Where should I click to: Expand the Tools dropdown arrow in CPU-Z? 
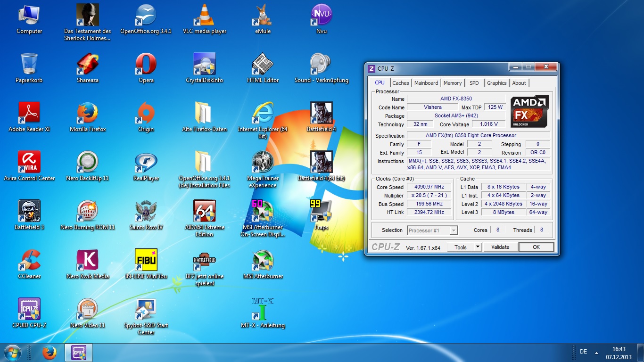pos(478,247)
